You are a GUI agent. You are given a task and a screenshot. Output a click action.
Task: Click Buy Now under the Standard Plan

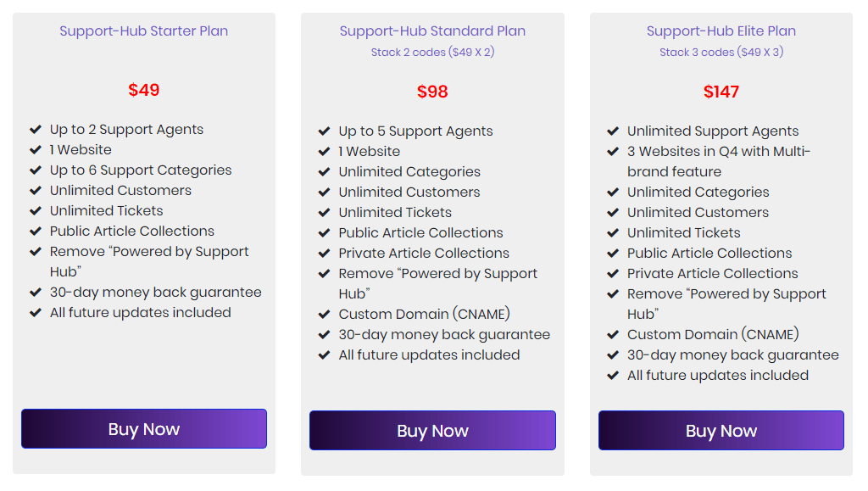coord(432,430)
